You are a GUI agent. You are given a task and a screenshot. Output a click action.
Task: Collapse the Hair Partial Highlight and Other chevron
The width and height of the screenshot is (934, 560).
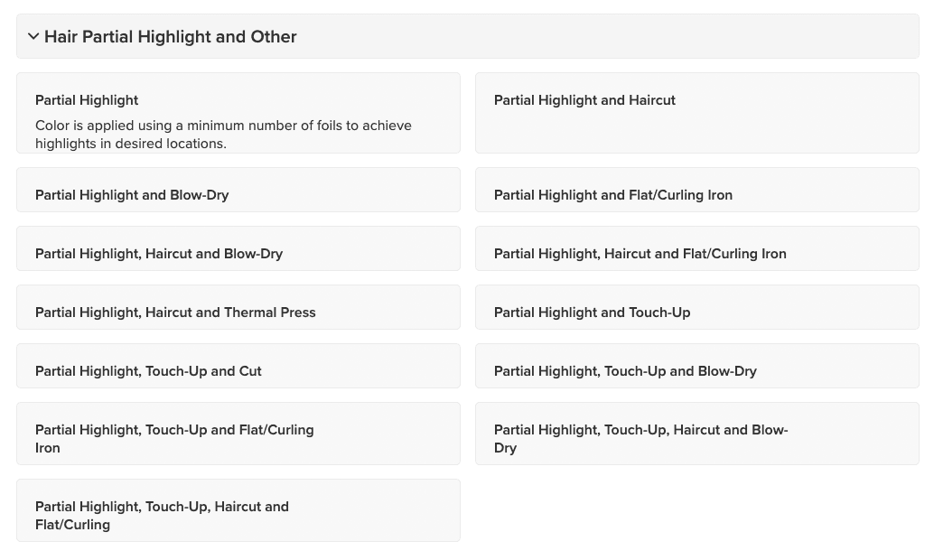point(33,36)
